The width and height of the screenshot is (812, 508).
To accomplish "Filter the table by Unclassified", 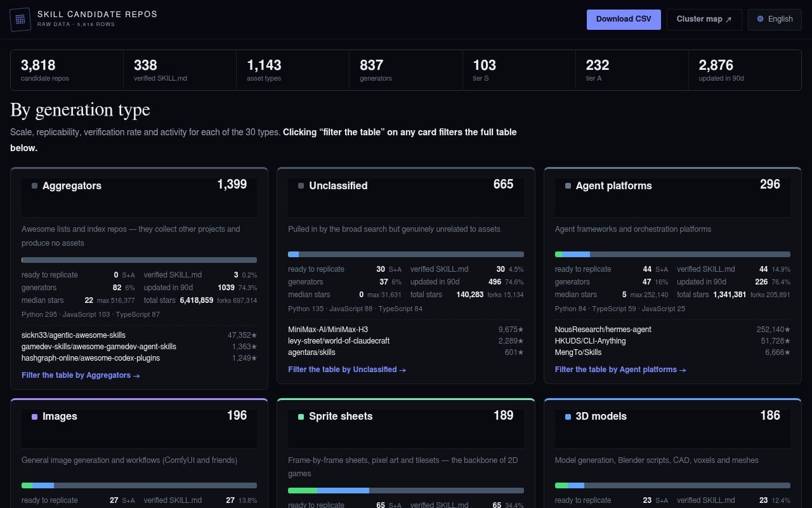I will [347, 370].
